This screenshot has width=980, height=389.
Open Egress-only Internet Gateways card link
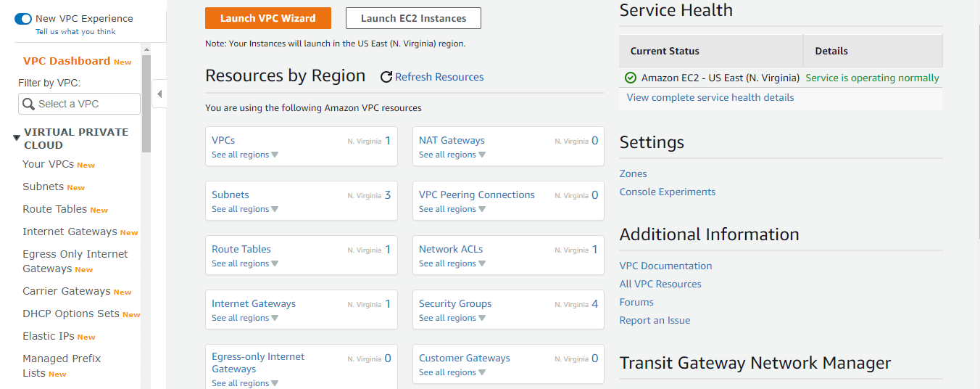pyautogui.click(x=258, y=363)
